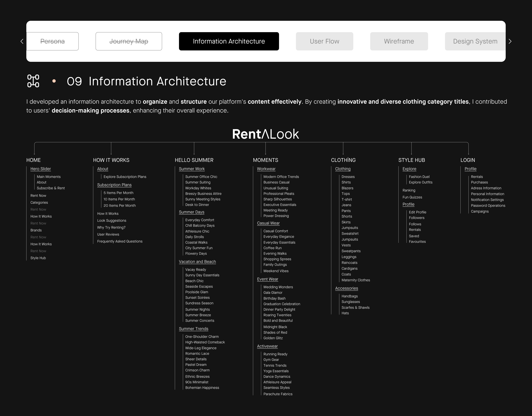
Task: Click the Summer Work branch under HELLO SUMMER
Action: [192, 169]
